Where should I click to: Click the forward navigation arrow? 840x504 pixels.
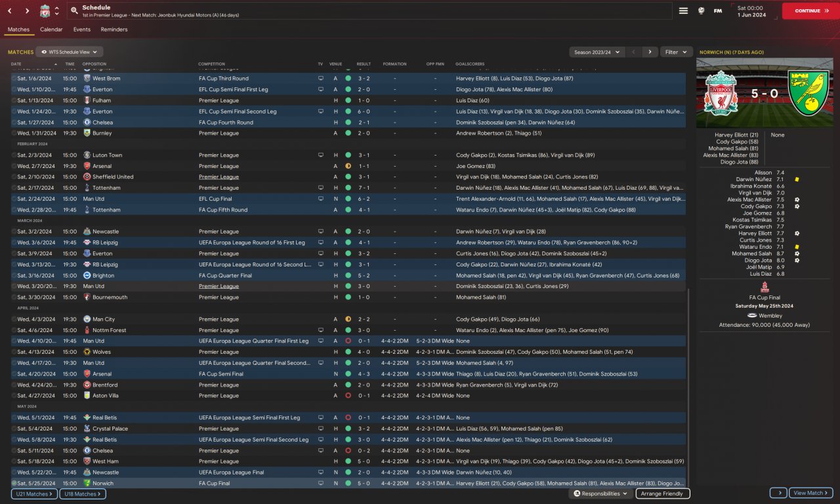click(27, 11)
